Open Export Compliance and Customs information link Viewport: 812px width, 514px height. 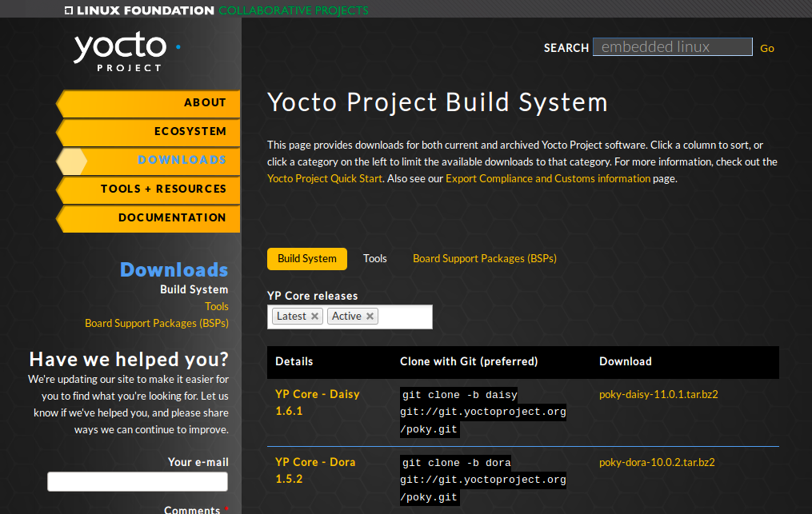pos(547,178)
